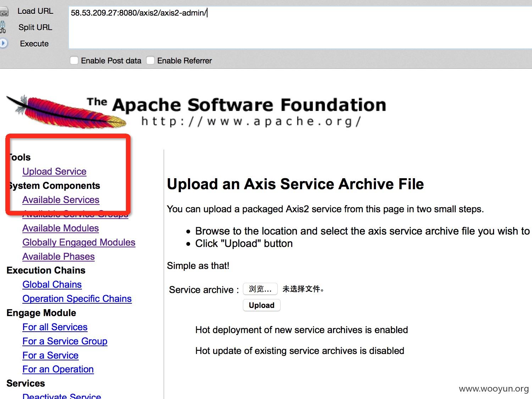Click the Load URL label
This screenshot has height=399, width=532.
coord(35,11)
